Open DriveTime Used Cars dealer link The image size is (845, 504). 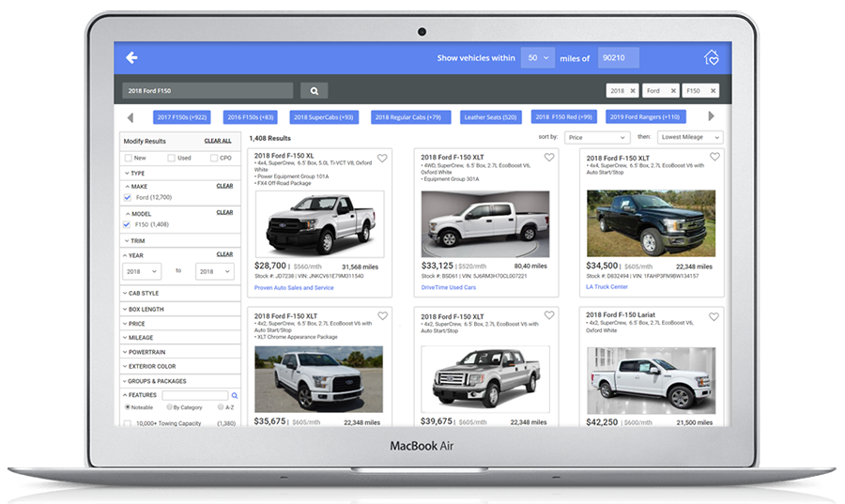449,287
